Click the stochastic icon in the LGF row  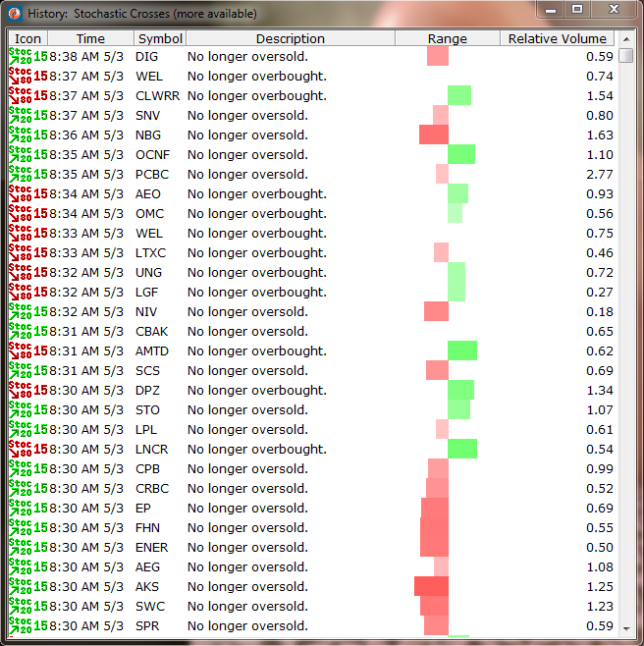tap(27, 293)
